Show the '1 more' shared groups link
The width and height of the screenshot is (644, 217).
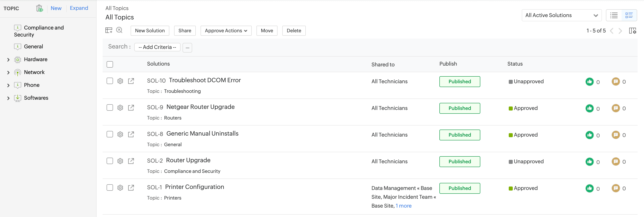404,206
